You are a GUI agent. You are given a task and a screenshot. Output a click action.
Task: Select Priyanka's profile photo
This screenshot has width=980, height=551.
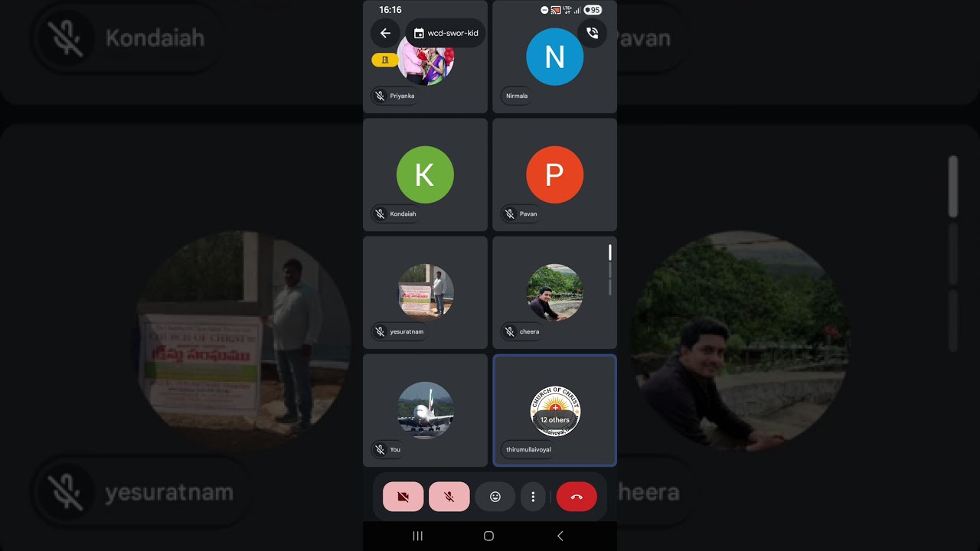coord(426,61)
